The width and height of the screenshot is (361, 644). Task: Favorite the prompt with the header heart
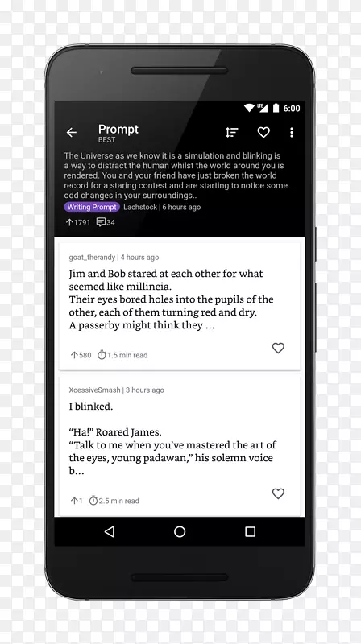(263, 132)
